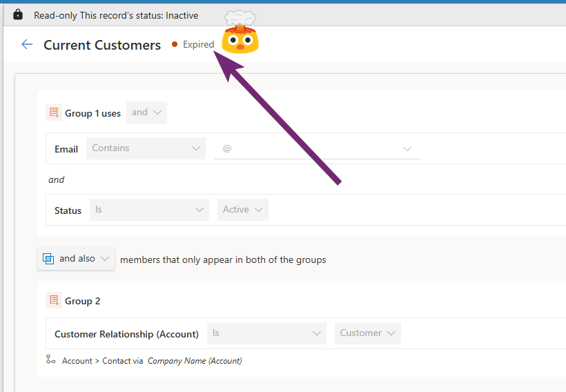
Task: Click the intersect icon on and also
Action: coord(48,259)
